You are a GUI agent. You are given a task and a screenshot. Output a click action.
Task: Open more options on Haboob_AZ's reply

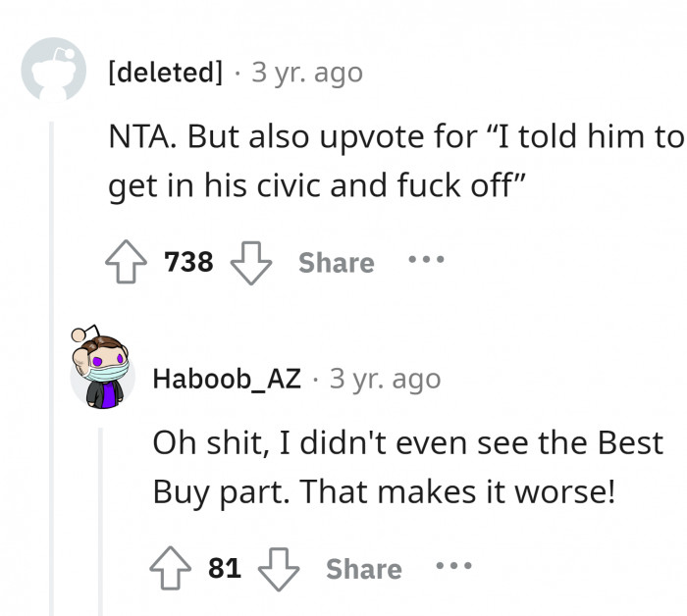pos(453,568)
